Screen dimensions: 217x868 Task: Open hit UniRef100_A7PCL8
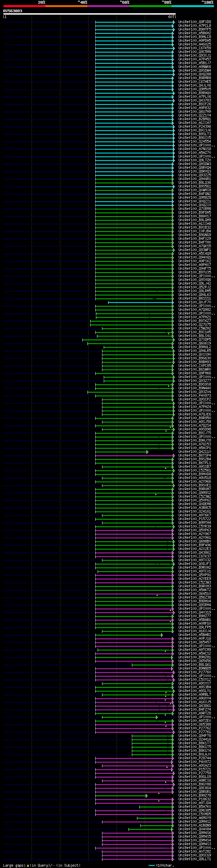click(x=195, y=26)
